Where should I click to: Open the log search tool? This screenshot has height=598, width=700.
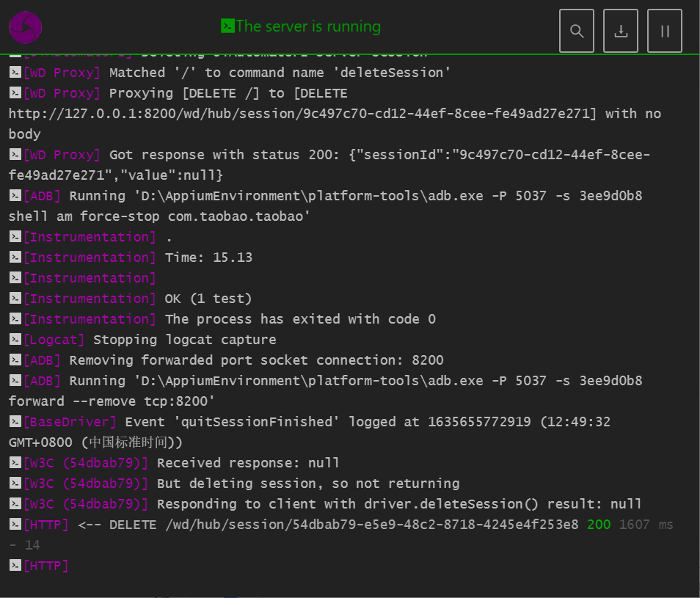(577, 31)
